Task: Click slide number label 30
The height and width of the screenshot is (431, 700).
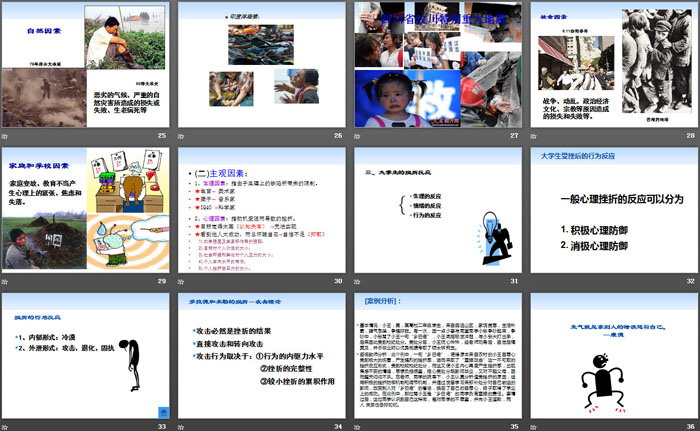Action: tap(338, 281)
